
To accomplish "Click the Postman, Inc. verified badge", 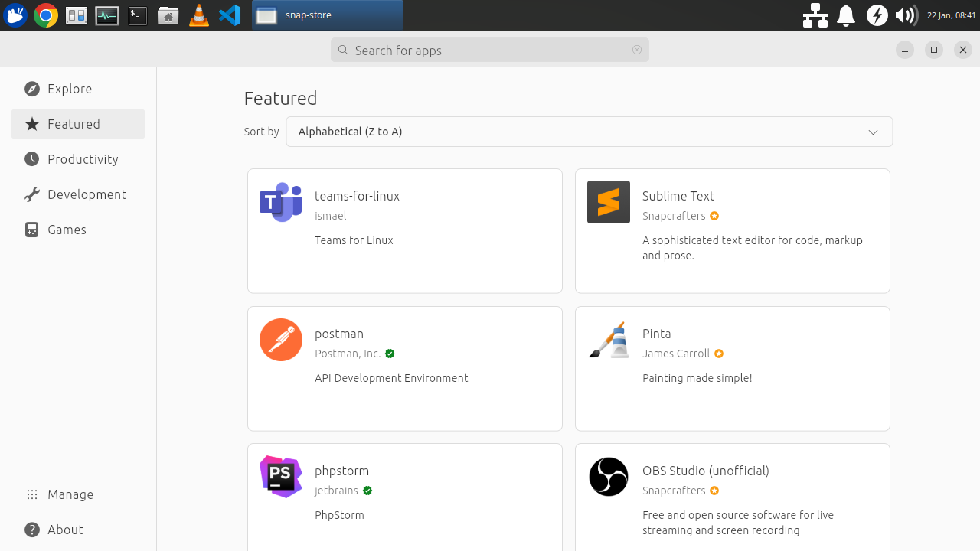I will click(390, 354).
